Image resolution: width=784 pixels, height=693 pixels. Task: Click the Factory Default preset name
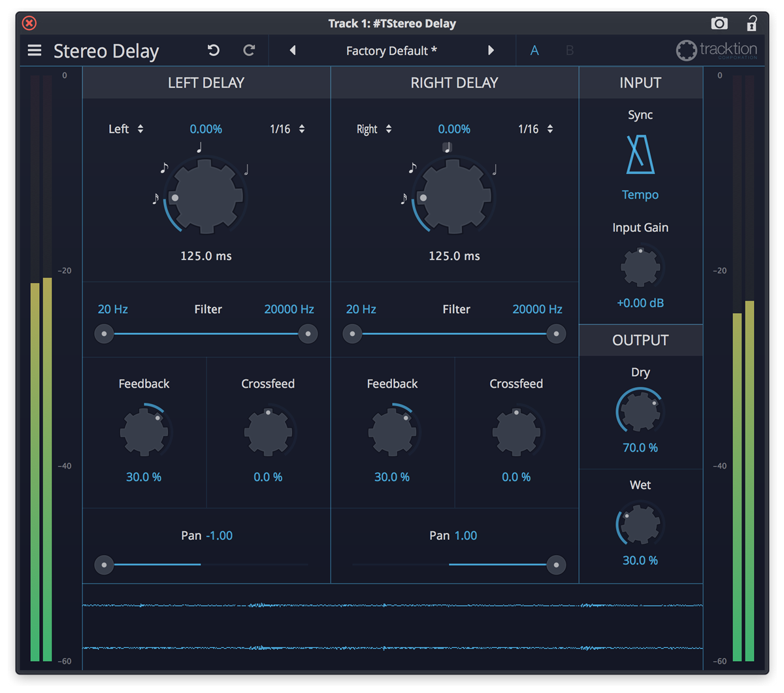pyautogui.click(x=391, y=50)
